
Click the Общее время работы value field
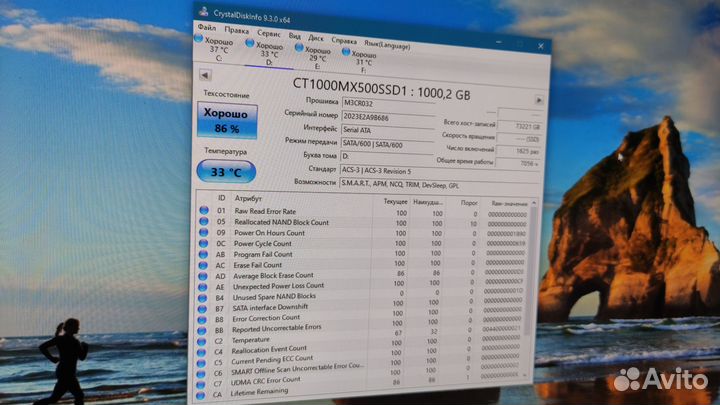pos(518,163)
